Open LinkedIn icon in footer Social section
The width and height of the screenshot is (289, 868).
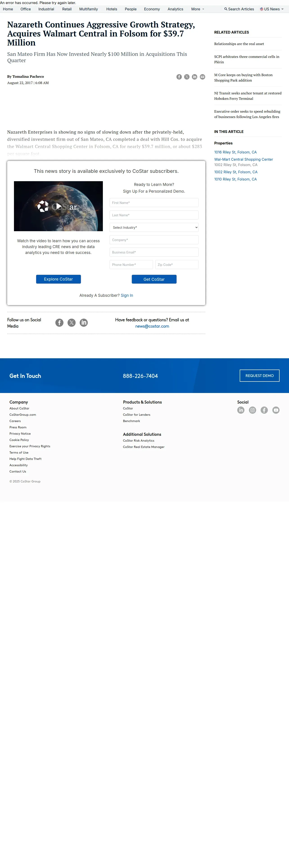click(x=241, y=410)
